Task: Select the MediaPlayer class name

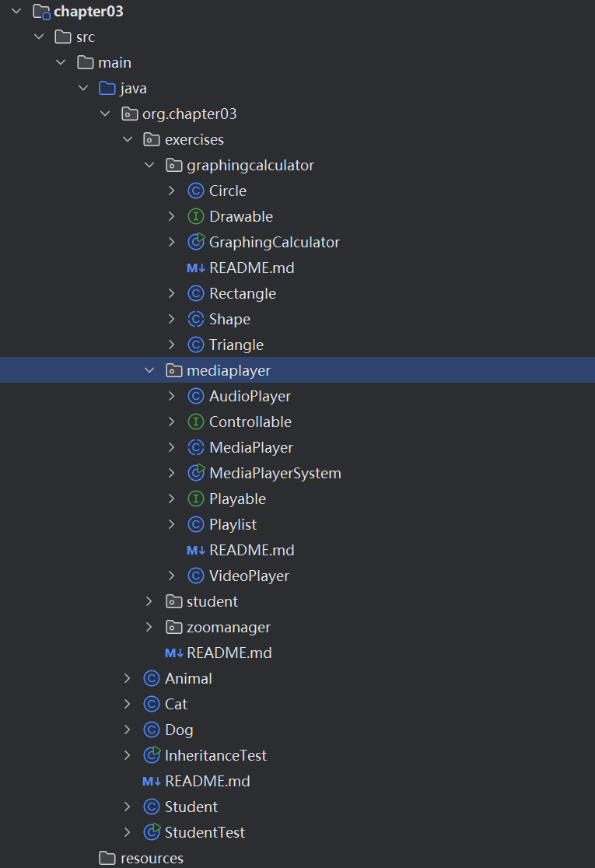Action: click(x=251, y=448)
